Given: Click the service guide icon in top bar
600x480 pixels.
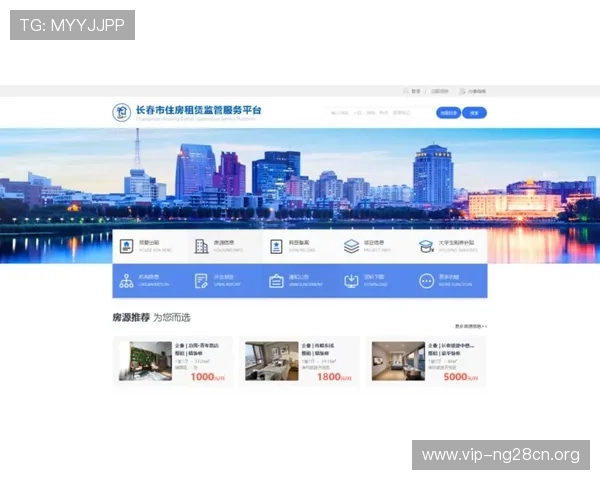Looking at the screenshot, I should pyautogui.click(x=462, y=91).
